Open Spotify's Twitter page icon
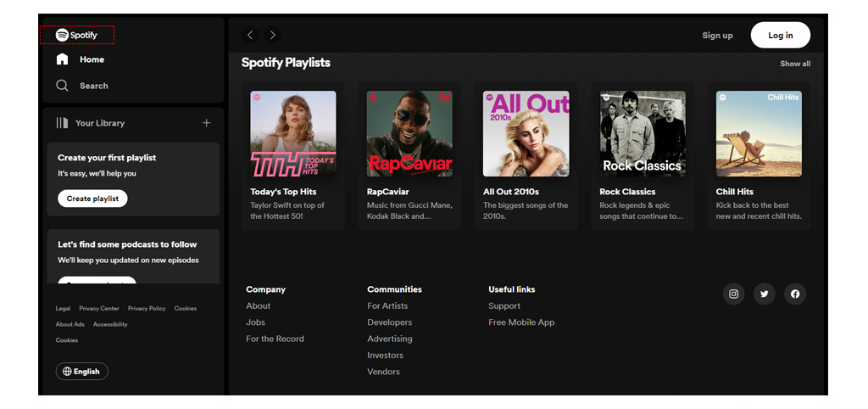The height and width of the screenshot is (409, 868). coord(765,294)
